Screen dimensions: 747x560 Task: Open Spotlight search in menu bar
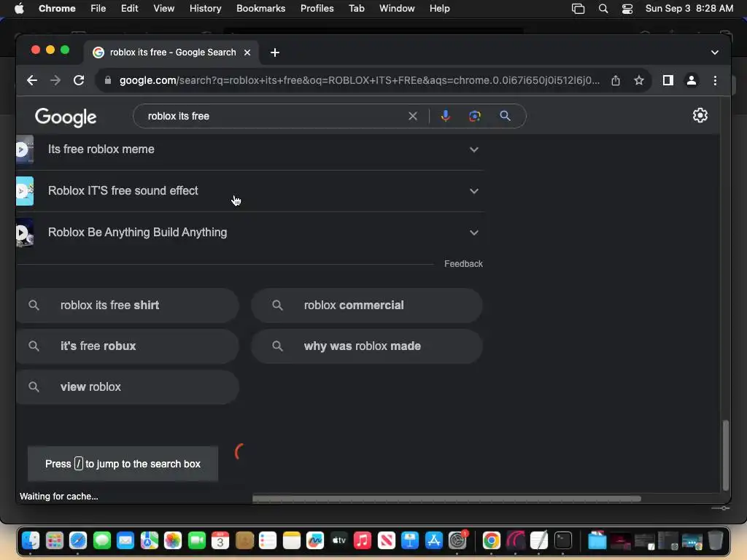click(x=603, y=9)
